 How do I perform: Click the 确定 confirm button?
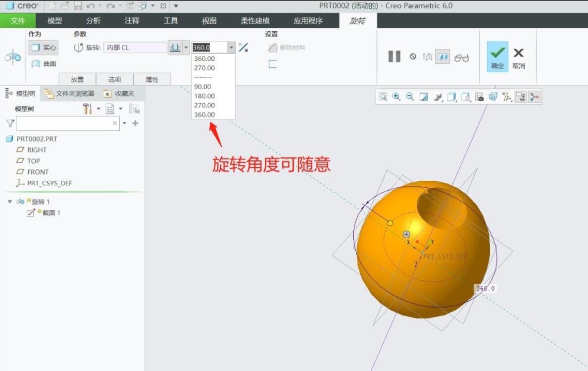497,56
